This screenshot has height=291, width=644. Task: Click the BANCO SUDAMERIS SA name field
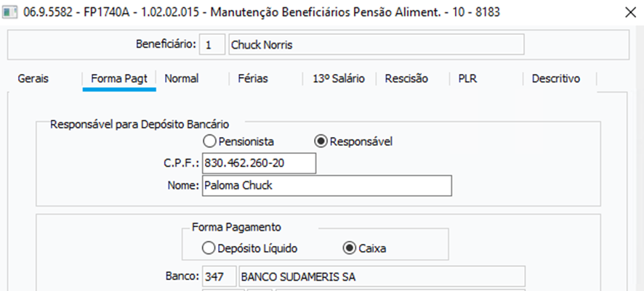381,276
